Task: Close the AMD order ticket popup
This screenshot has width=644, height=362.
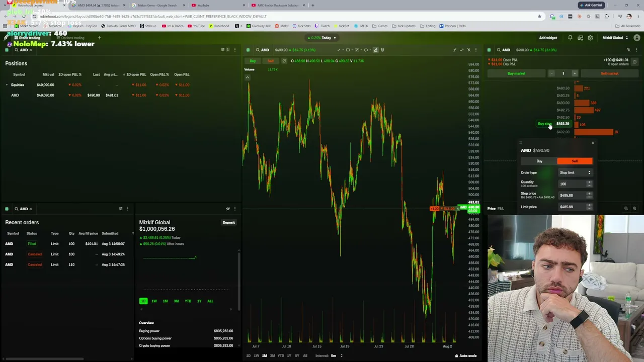Action: pyautogui.click(x=593, y=143)
